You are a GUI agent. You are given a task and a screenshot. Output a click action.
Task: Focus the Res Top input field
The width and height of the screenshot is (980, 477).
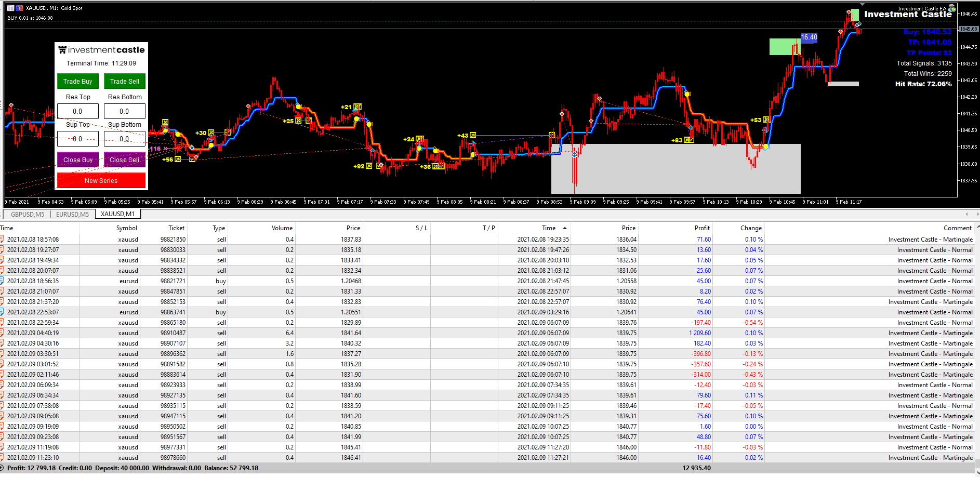coord(78,111)
